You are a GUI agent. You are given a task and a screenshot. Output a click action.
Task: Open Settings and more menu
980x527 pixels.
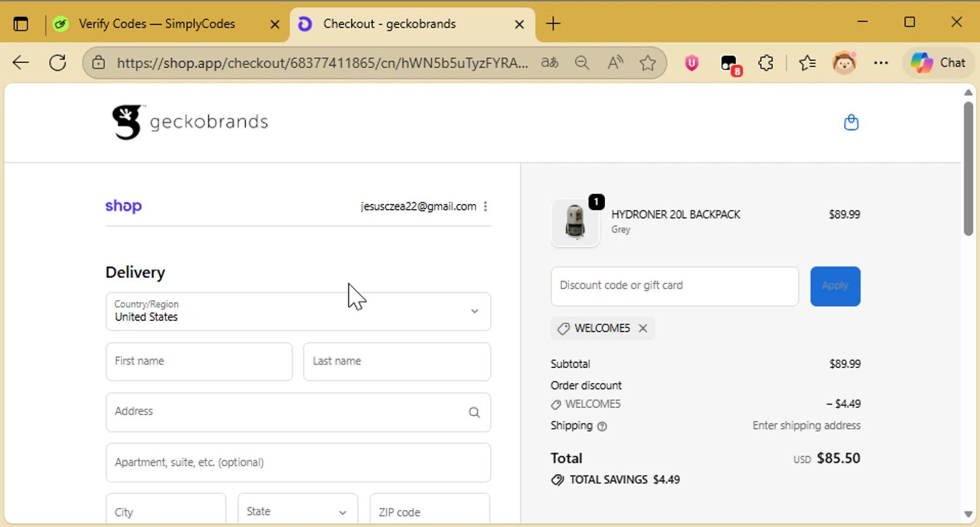881,63
